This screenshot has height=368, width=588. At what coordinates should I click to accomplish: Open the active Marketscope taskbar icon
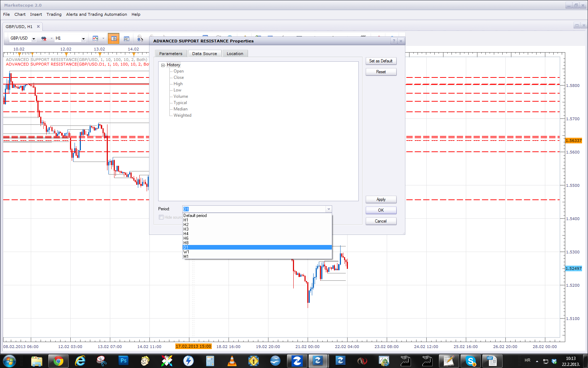[318, 361]
